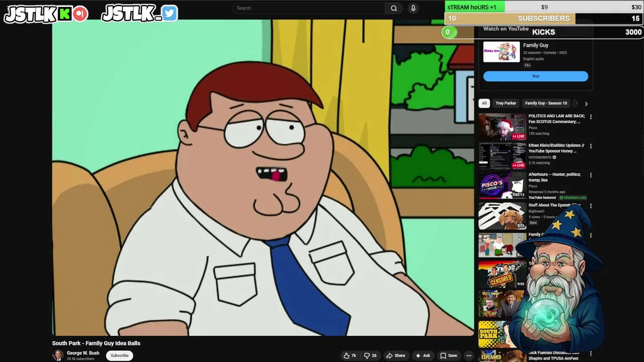Open BigGreed1 channel link

point(536,211)
